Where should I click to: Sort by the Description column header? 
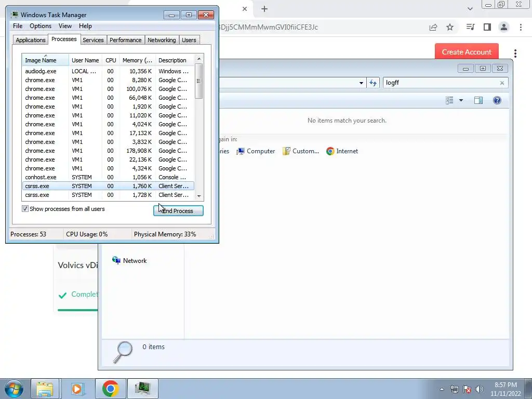(x=175, y=60)
